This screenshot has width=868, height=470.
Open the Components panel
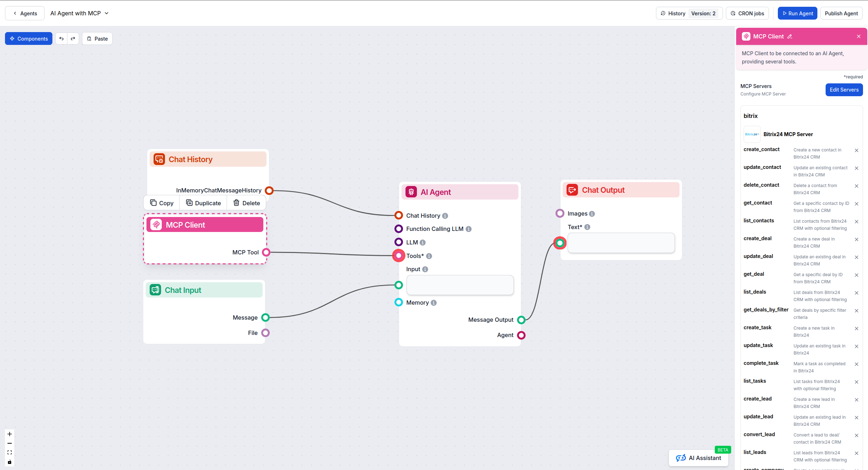29,38
